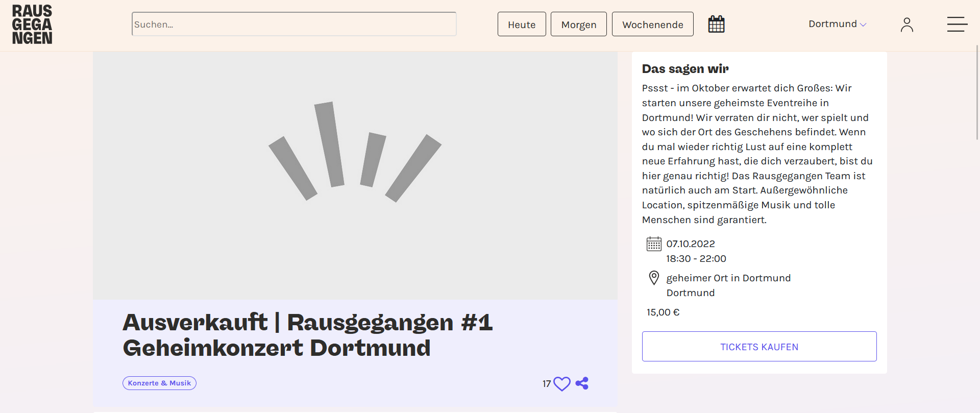Select the date text 07.10.2022
980x413 pixels.
tap(691, 244)
